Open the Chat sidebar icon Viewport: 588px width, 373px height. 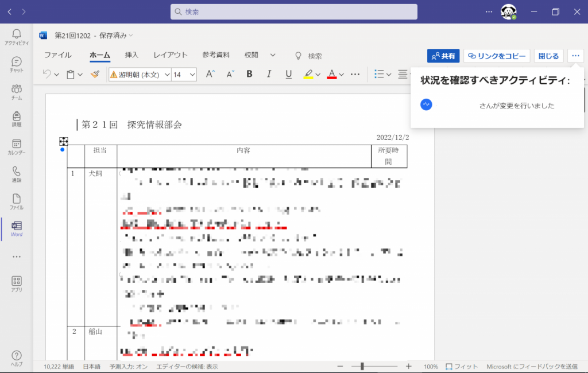click(17, 64)
